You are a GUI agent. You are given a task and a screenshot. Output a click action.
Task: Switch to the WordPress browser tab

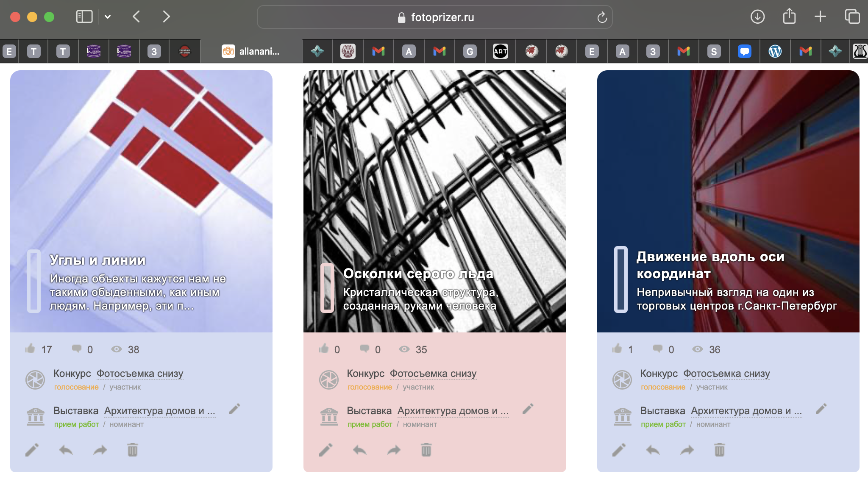[x=775, y=51]
